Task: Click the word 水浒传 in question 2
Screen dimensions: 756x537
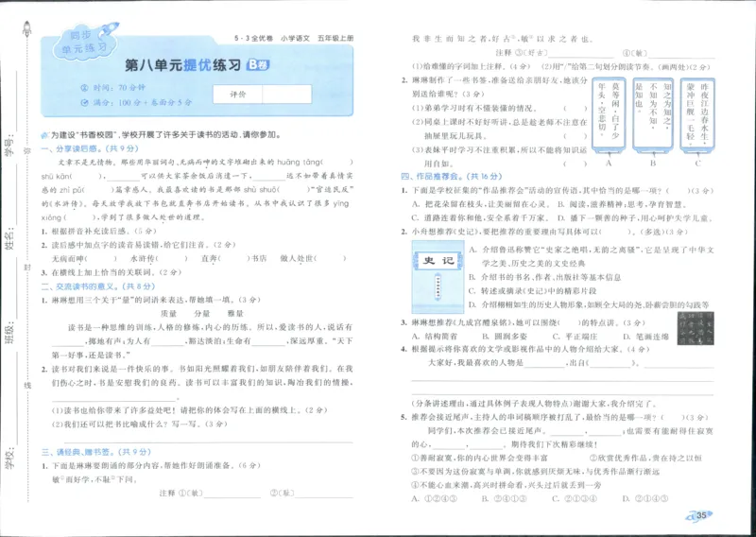Action: pos(143,259)
